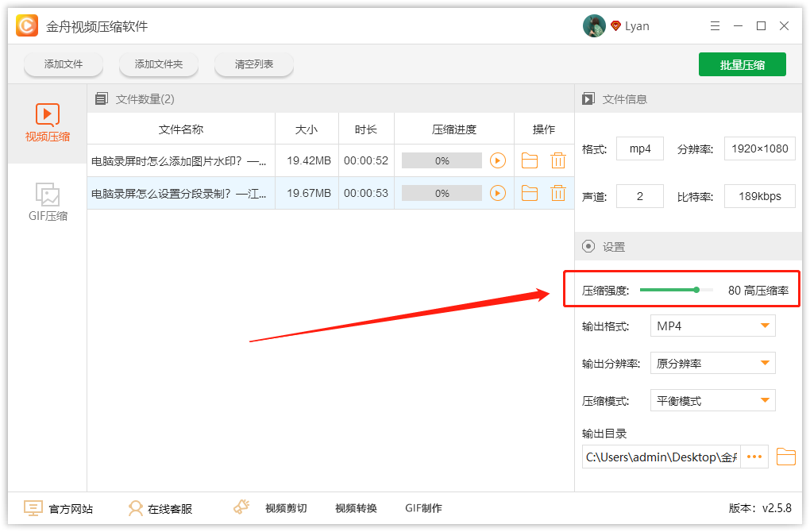Screen dimensions: 810x532
Task: Click the Lyan username
Action: tap(637, 26)
